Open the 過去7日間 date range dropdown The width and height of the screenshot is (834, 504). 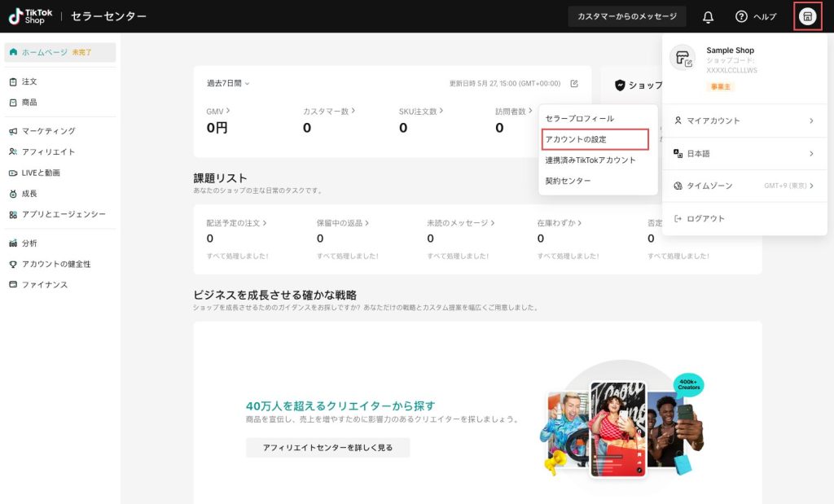228,84
